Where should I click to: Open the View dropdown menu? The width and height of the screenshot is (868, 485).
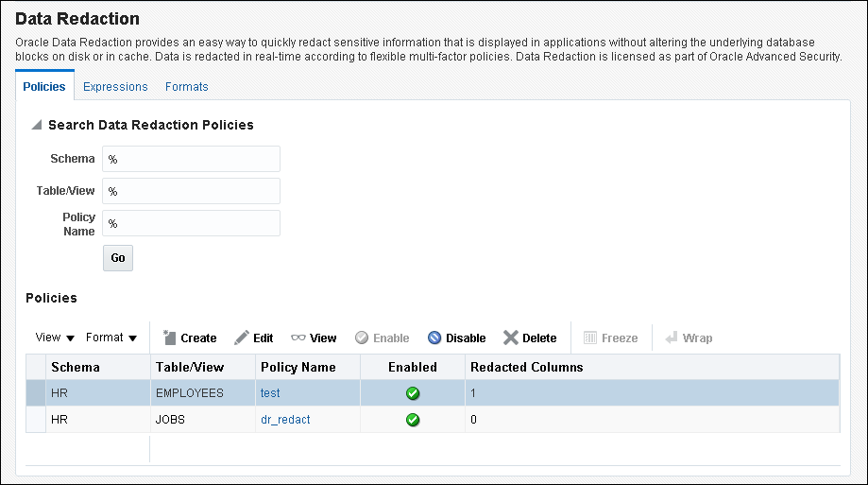(55, 338)
